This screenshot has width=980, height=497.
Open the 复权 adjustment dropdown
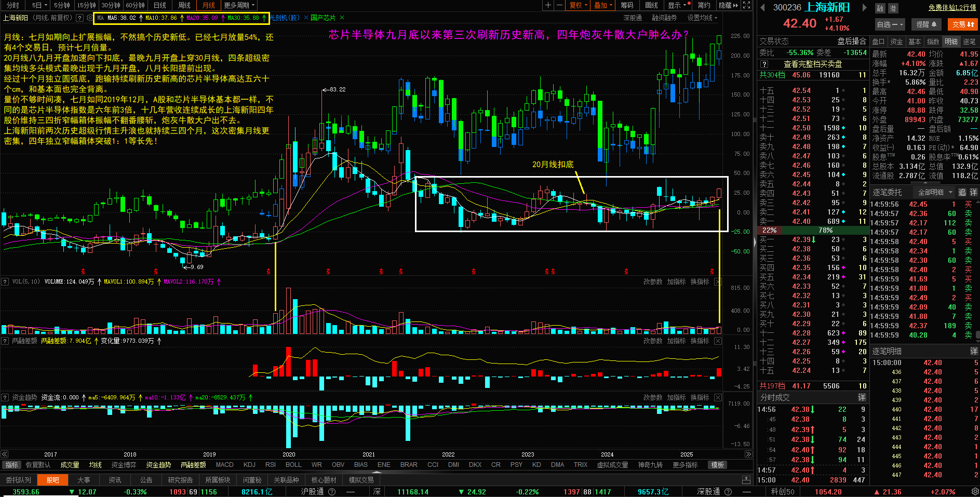[x=579, y=5]
